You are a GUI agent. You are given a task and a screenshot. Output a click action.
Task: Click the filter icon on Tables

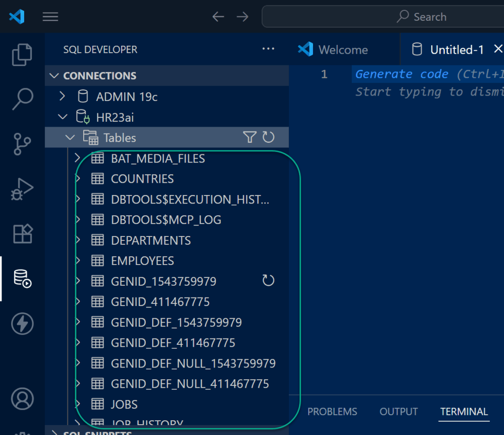(250, 137)
